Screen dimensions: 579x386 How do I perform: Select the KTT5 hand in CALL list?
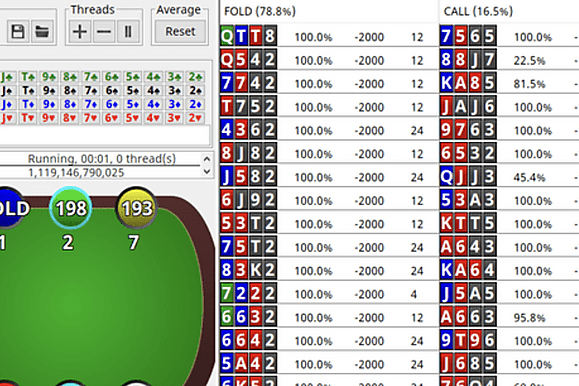pos(509,223)
